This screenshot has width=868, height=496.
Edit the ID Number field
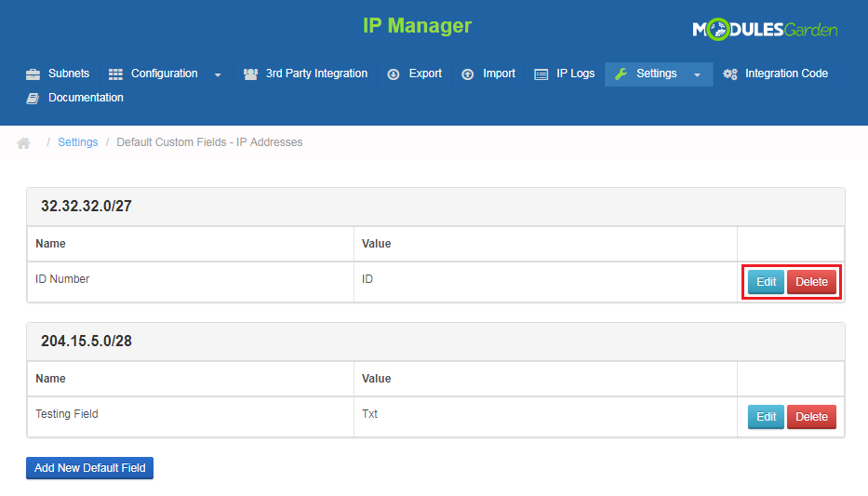[x=766, y=282]
